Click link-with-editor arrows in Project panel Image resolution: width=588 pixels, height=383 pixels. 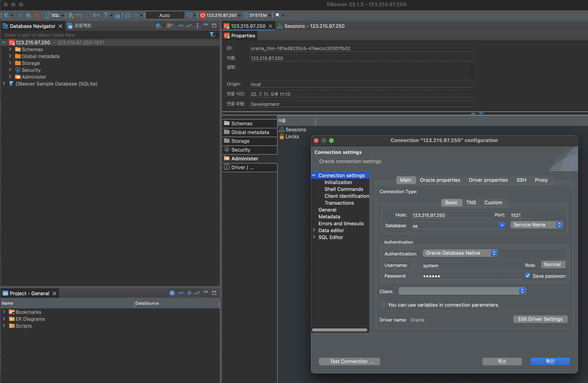click(x=197, y=293)
